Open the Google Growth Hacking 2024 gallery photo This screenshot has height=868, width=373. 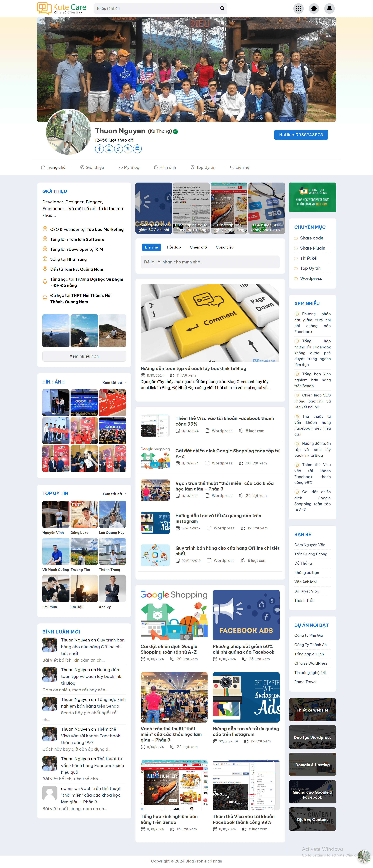pos(84,403)
